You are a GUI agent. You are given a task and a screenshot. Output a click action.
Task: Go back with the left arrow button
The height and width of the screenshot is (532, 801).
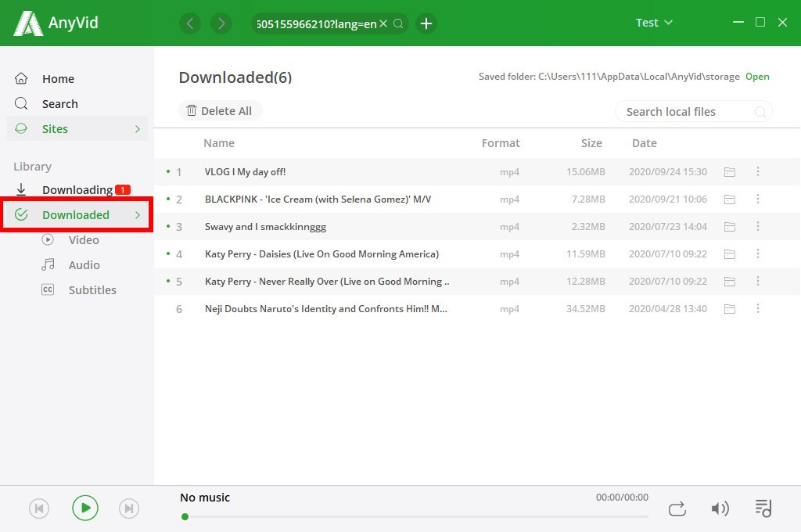click(190, 23)
